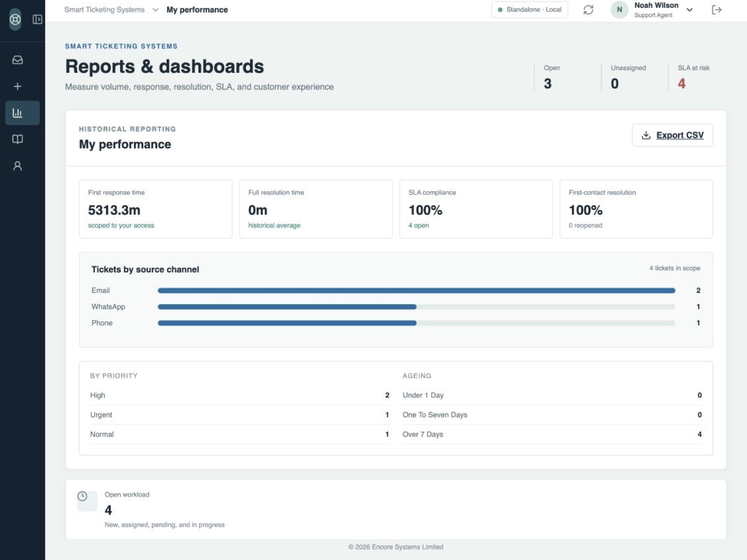Click the Phone channel bar

[416, 323]
